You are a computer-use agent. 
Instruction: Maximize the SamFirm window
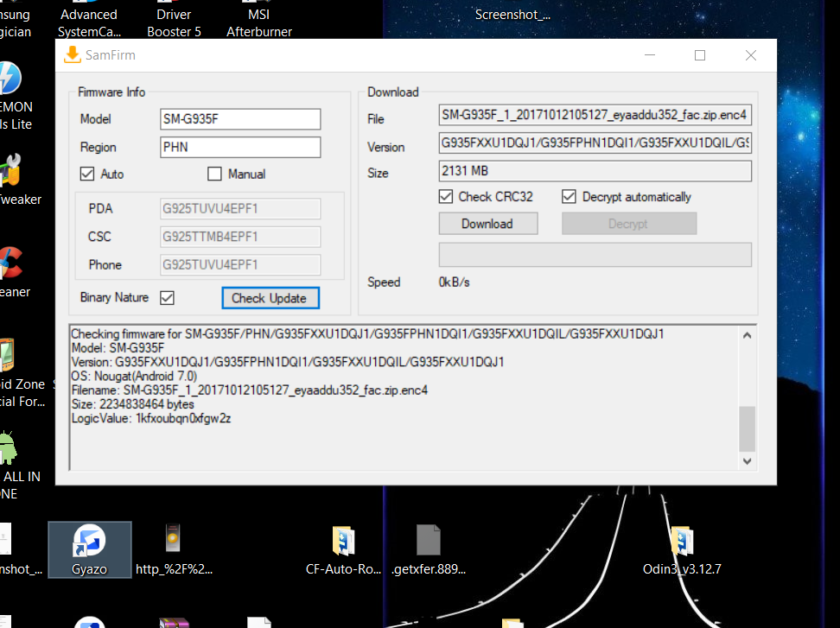pos(700,55)
